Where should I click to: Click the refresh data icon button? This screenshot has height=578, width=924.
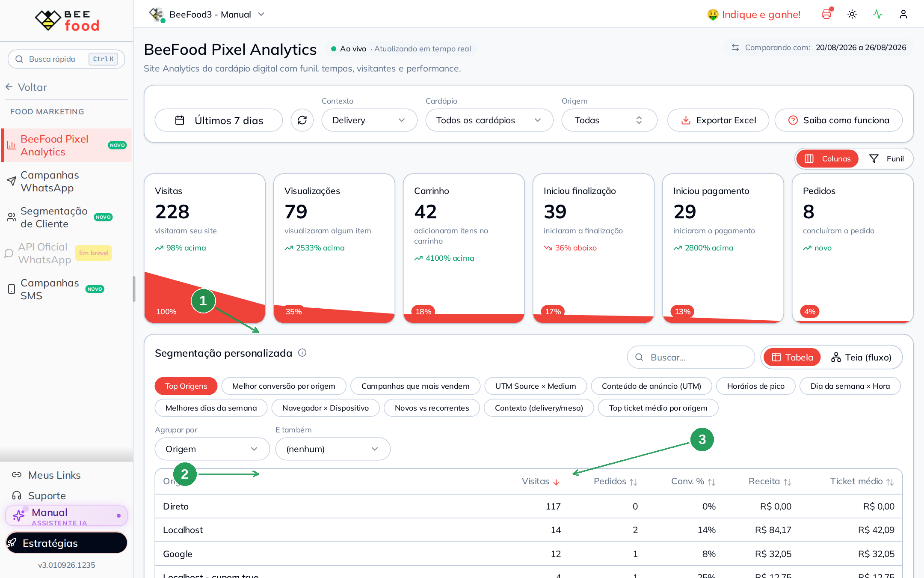[x=302, y=120]
